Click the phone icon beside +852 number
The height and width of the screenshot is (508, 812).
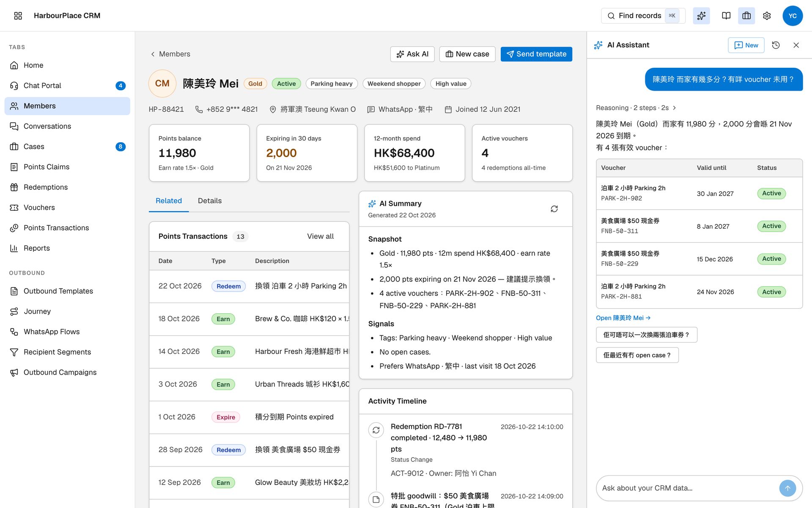199,109
